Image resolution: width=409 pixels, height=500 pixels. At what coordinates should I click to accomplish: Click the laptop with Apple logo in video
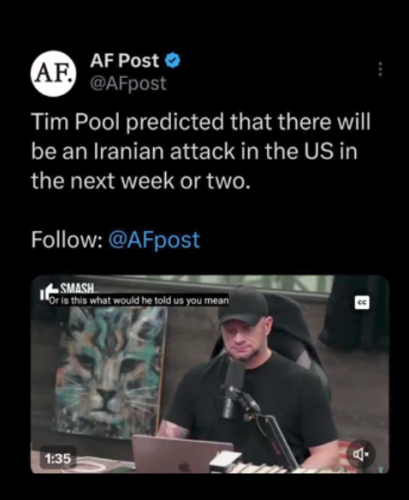[182, 454]
